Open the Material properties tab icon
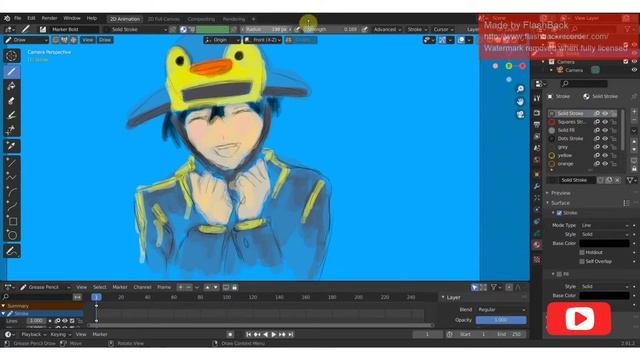 coord(537,245)
